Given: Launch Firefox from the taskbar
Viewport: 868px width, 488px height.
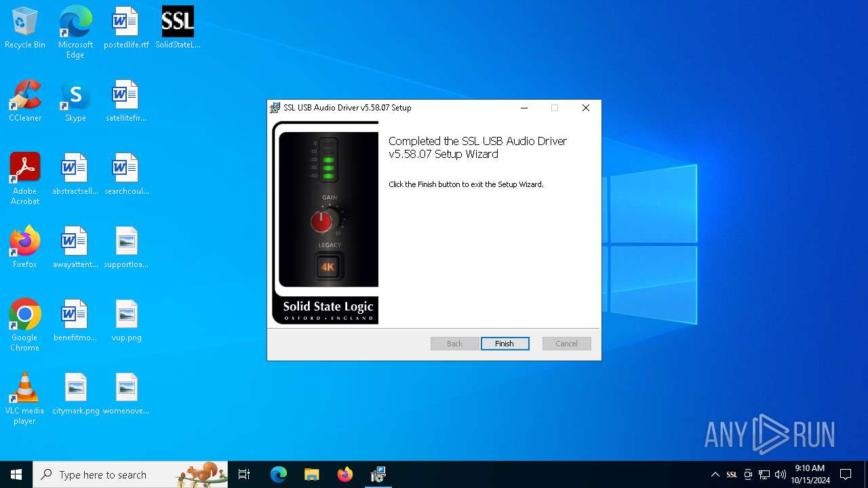Looking at the screenshot, I should (x=345, y=474).
